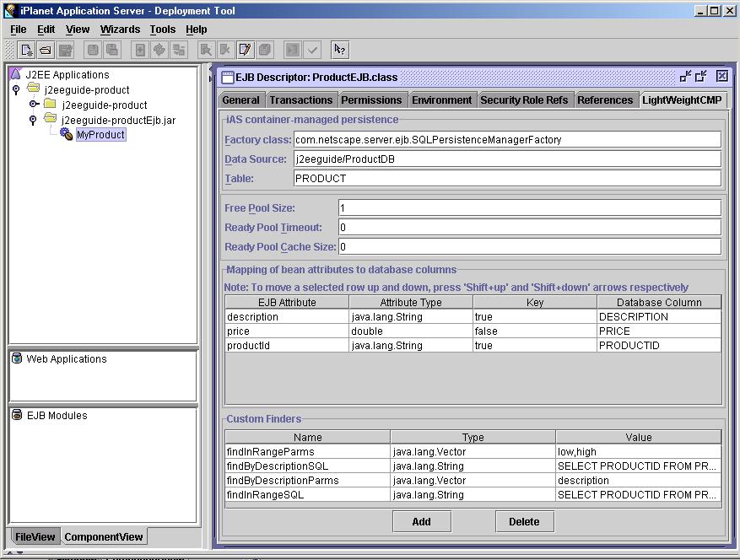Open the Edit menu
The width and height of the screenshot is (740, 560).
[46, 30]
